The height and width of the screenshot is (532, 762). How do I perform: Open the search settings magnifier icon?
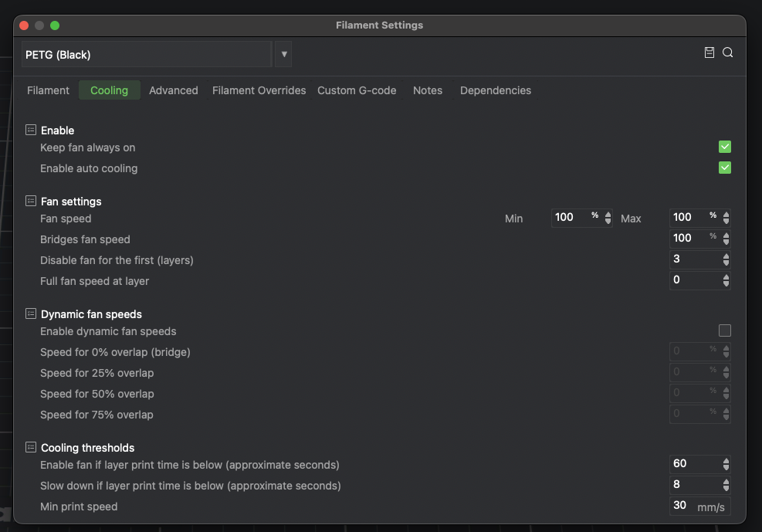(727, 53)
